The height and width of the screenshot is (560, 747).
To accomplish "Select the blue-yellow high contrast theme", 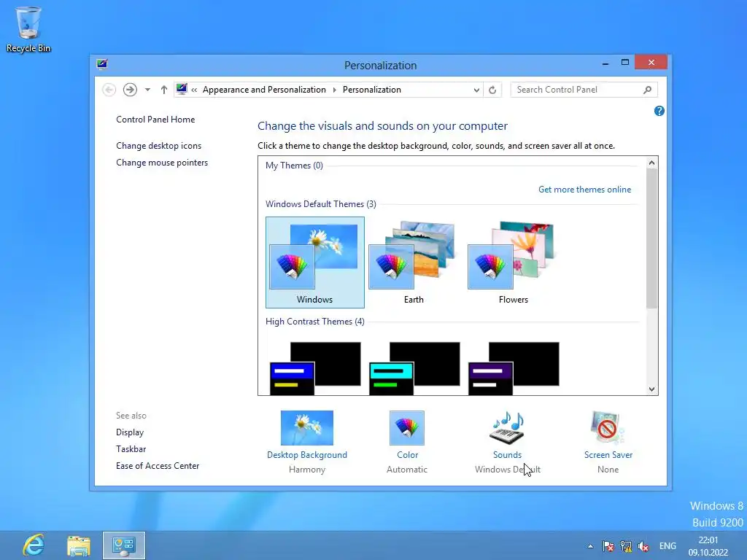I will [315, 368].
